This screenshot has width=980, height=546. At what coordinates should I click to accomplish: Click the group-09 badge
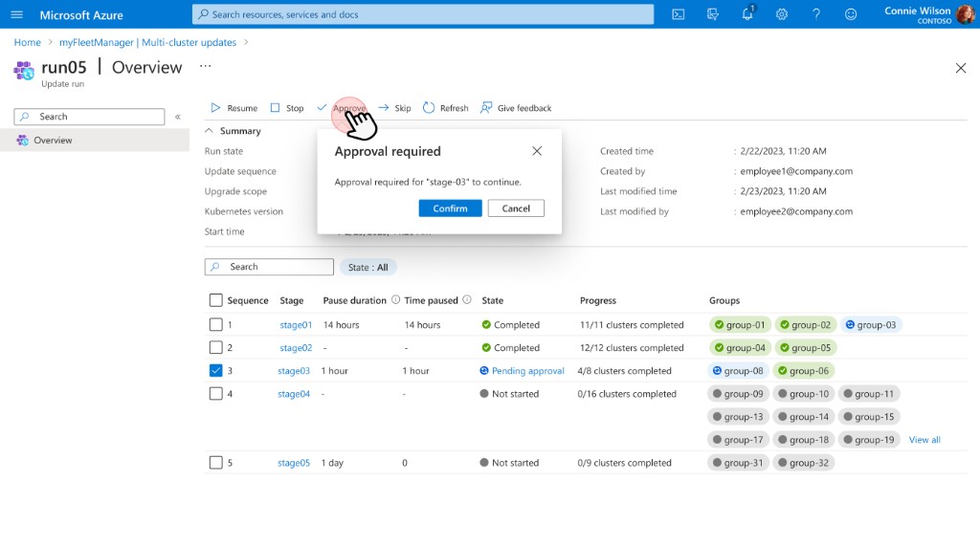point(738,394)
